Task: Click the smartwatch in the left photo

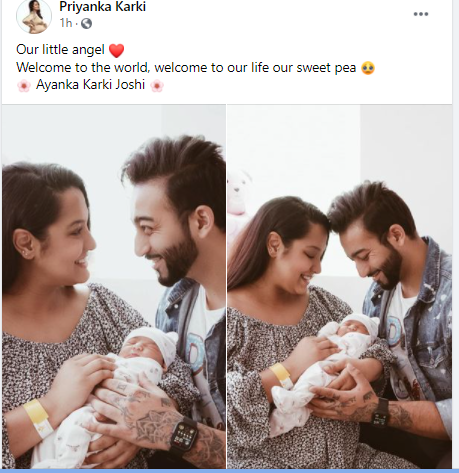Action: click(183, 436)
